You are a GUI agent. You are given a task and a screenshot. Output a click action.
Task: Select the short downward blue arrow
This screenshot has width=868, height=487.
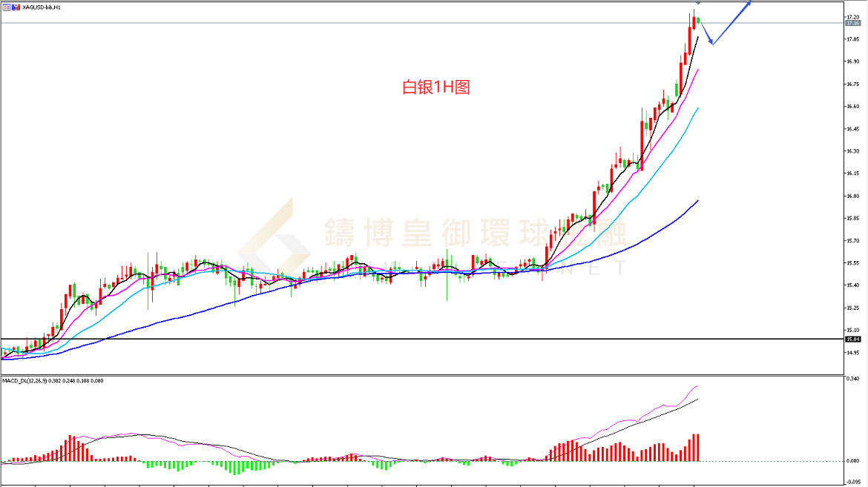pos(707,33)
